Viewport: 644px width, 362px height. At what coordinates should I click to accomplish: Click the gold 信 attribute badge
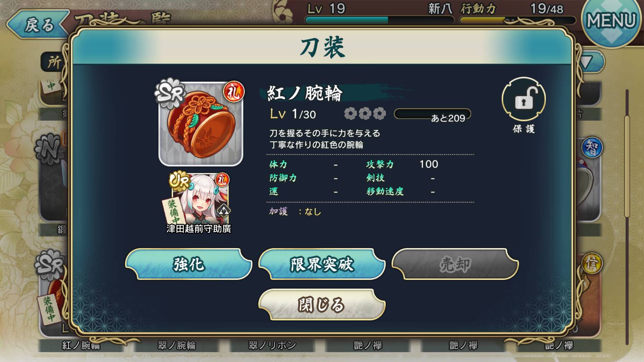(x=592, y=263)
